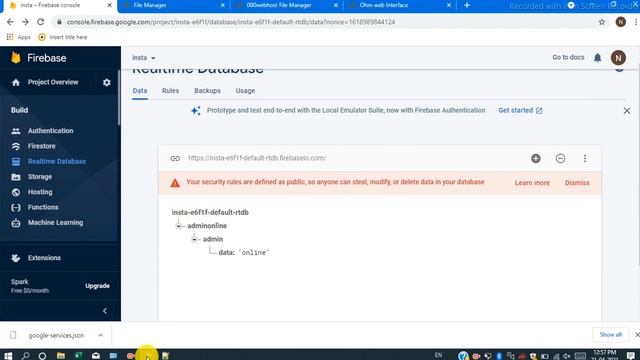Open notifications bell icon

click(597, 58)
